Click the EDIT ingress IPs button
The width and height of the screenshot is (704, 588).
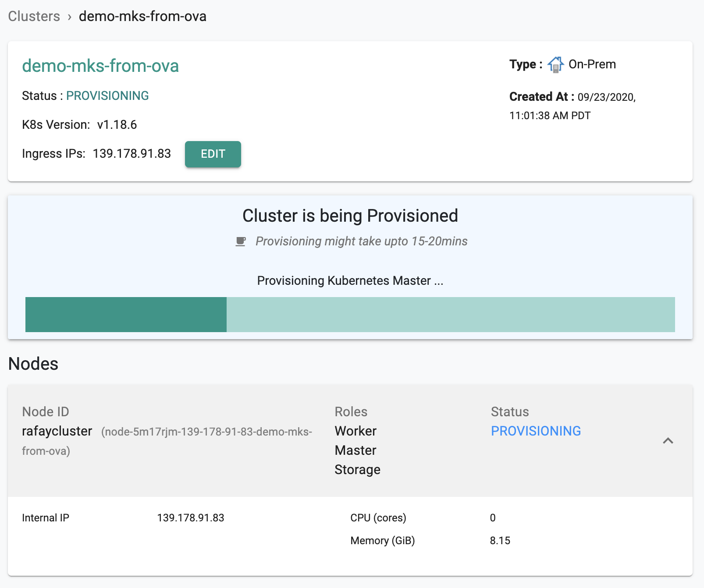coord(213,154)
